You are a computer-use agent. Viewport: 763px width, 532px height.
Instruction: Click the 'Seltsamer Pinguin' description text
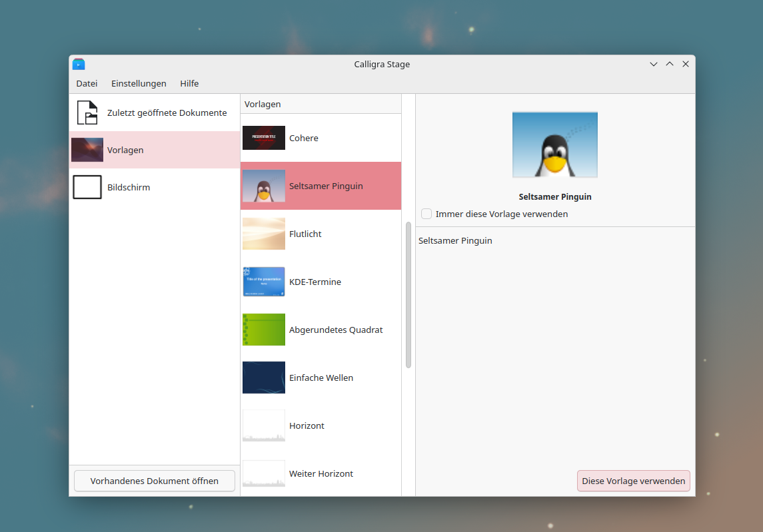(455, 241)
